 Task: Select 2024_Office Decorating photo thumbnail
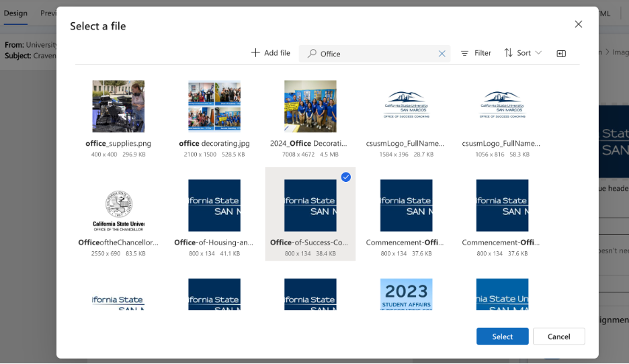pos(310,106)
